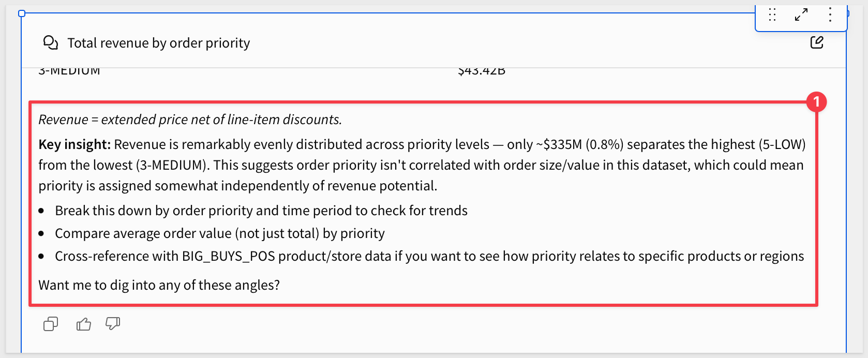Give the response a thumbs down
The width and height of the screenshot is (868, 358).
113,324
